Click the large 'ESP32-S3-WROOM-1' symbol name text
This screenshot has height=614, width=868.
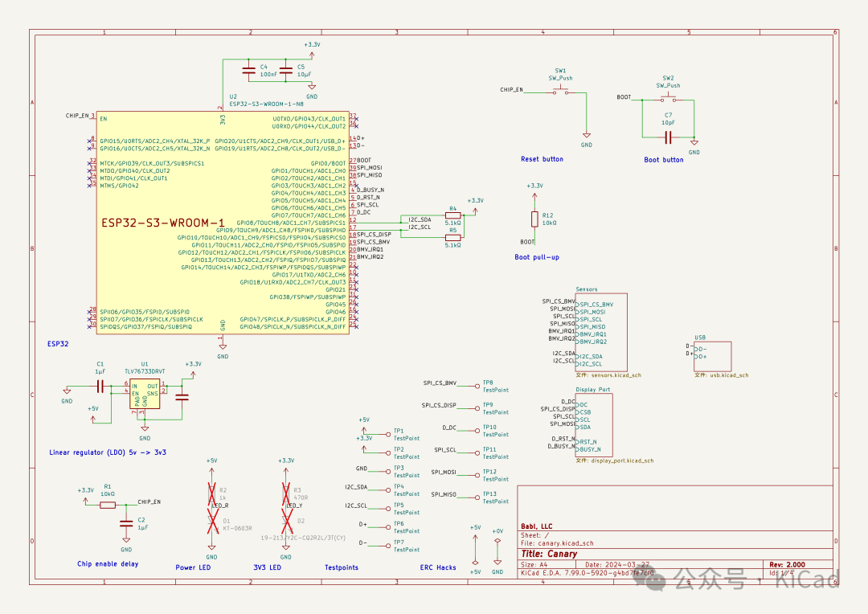click(162, 223)
